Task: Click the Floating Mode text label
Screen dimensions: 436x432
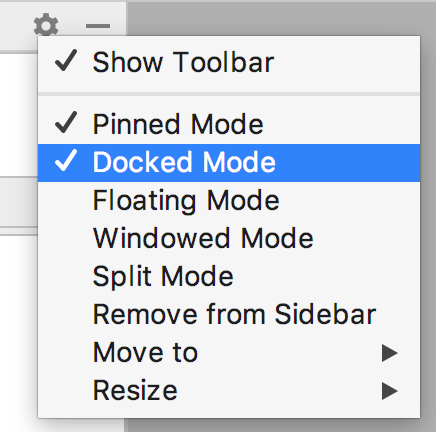Action: (x=186, y=202)
